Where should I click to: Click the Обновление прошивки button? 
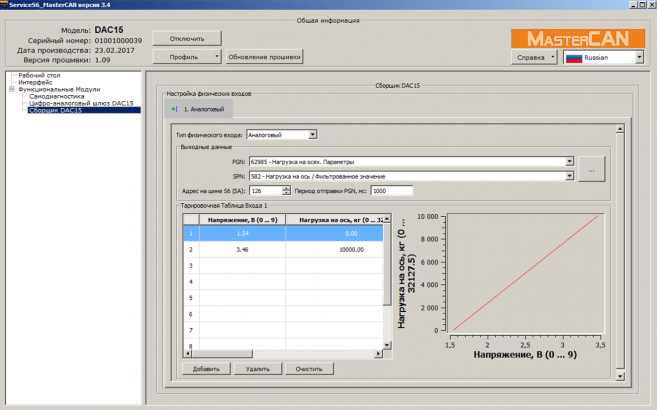click(x=264, y=57)
